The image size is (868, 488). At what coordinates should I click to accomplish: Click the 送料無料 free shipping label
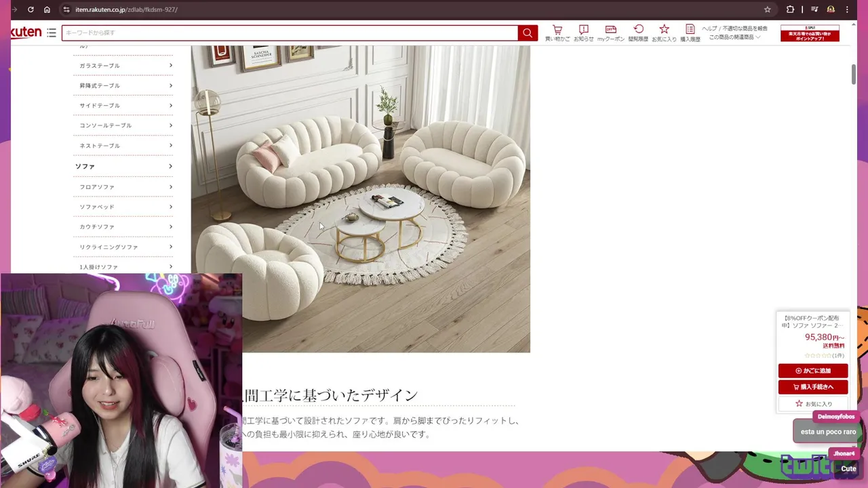point(833,346)
